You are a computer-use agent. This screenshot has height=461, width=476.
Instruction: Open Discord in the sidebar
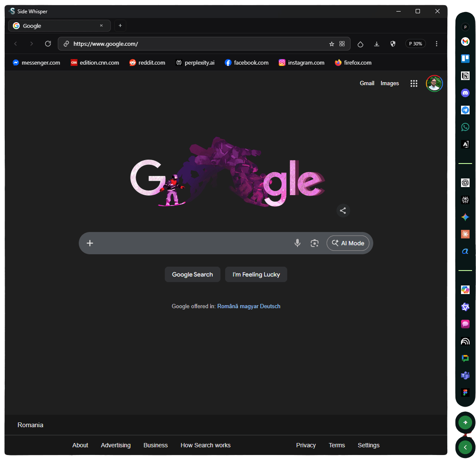tap(465, 93)
